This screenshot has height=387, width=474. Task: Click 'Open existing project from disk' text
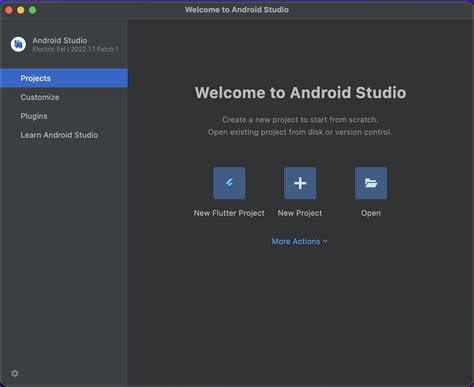point(300,132)
